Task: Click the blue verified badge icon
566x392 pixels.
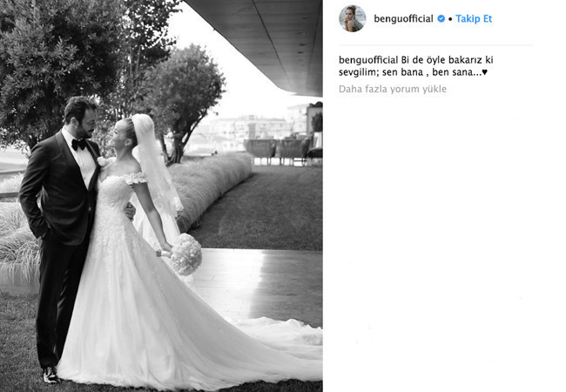Action: point(441,19)
